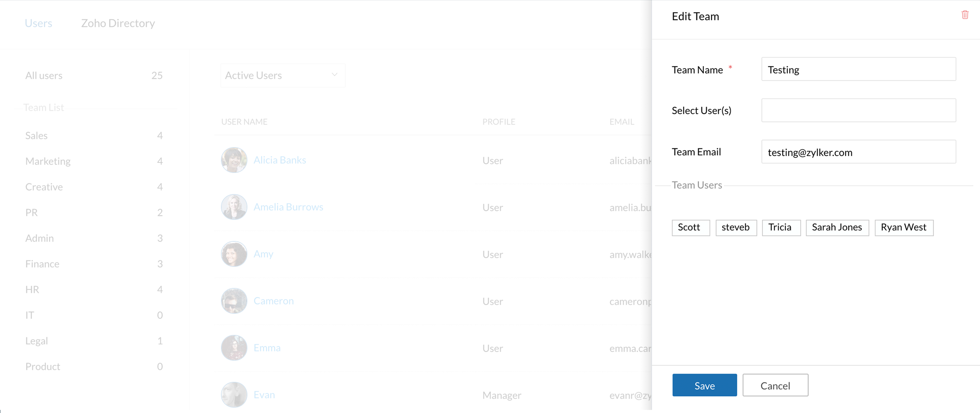This screenshot has height=413, width=980.
Task: Select the Sarah Jones user tag
Action: click(x=837, y=227)
